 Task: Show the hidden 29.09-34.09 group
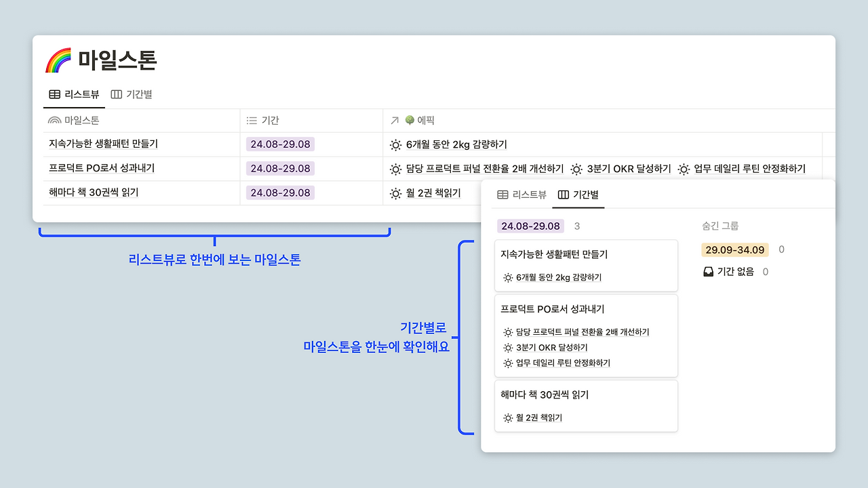734,249
